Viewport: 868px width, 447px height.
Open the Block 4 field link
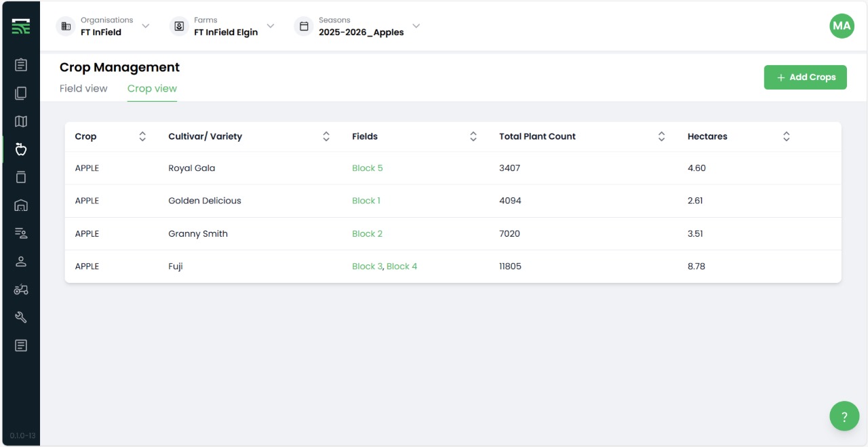402,267
